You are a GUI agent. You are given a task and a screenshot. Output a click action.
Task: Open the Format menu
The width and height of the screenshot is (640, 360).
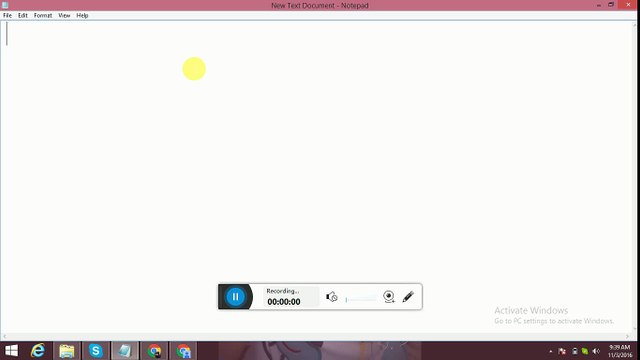[x=43, y=16]
